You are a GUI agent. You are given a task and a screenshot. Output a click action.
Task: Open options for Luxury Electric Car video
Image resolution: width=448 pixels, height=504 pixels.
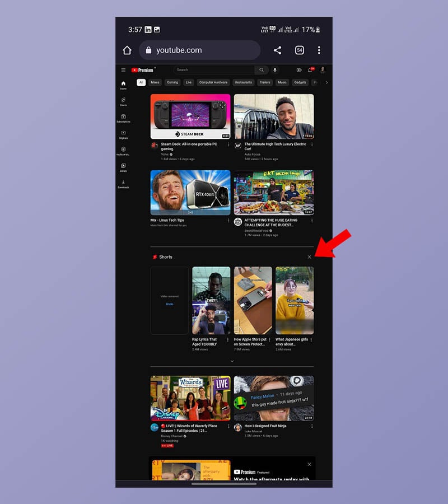pyautogui.click(x=312, y=144)
